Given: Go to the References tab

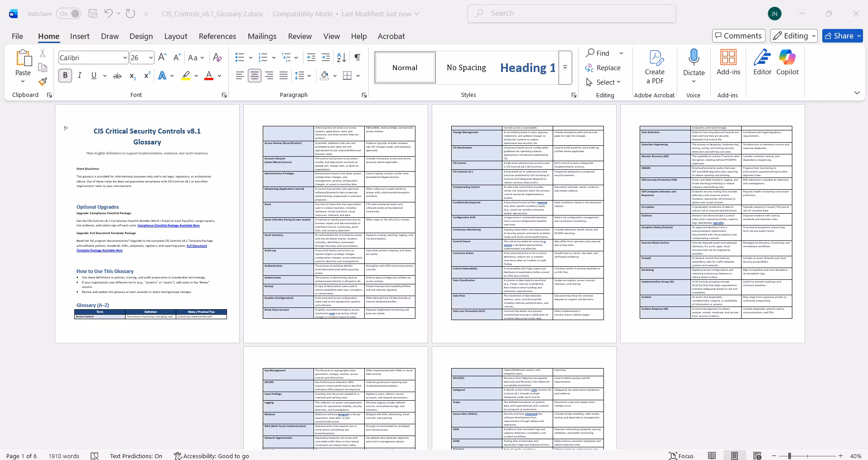Looking at the screenshot, I should tap(217, 36).
